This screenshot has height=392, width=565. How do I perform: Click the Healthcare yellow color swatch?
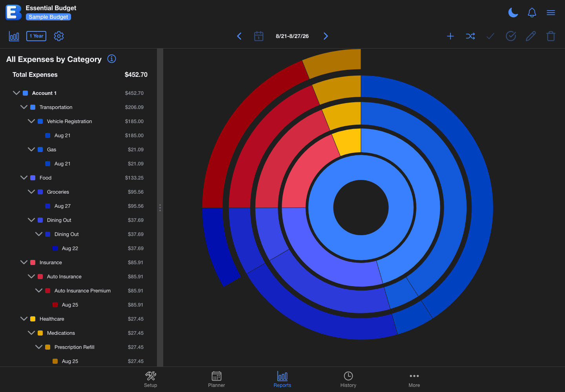[x=33, y=319]
